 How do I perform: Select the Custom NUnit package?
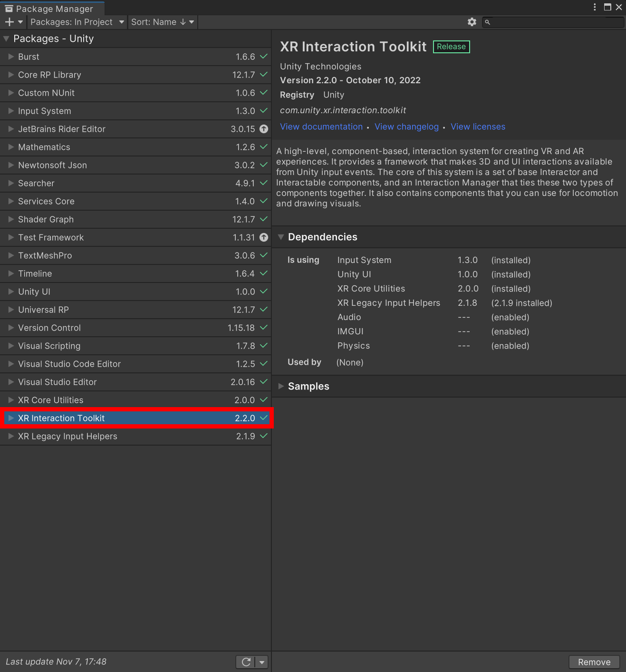(x=135, y=93)
